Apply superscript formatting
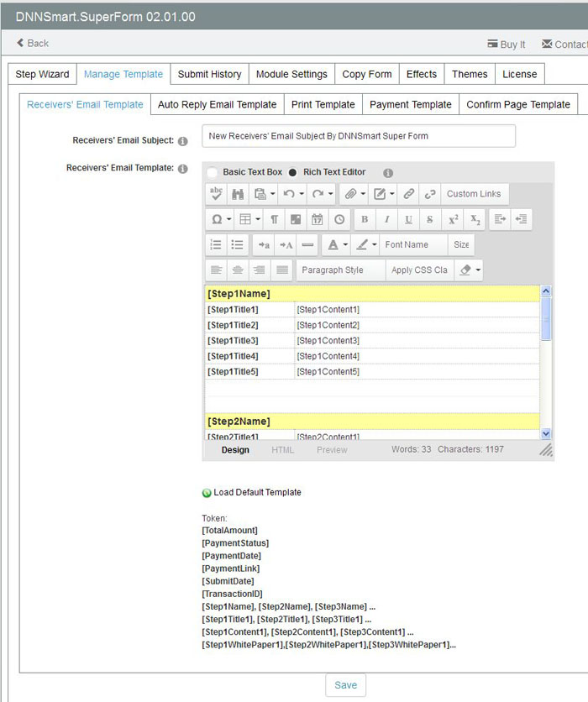The height and width of the screenshot is (702, 588). tap(454, 219)
